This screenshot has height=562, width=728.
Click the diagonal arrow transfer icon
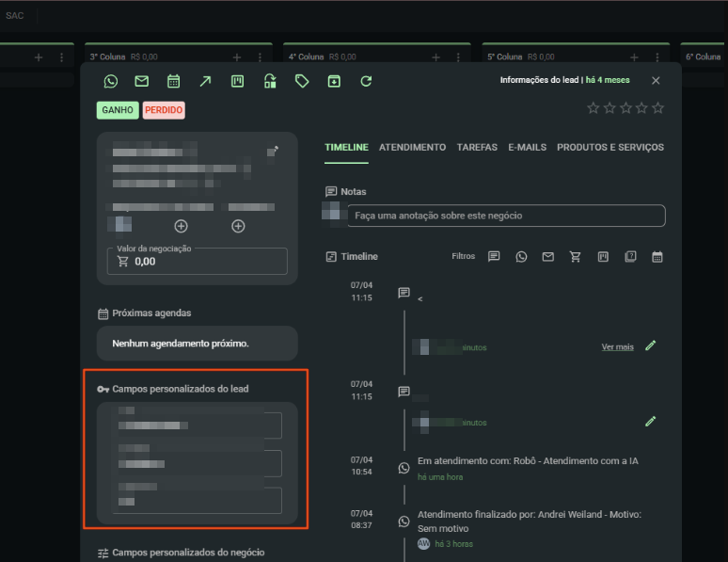click(x=205, y=81)
